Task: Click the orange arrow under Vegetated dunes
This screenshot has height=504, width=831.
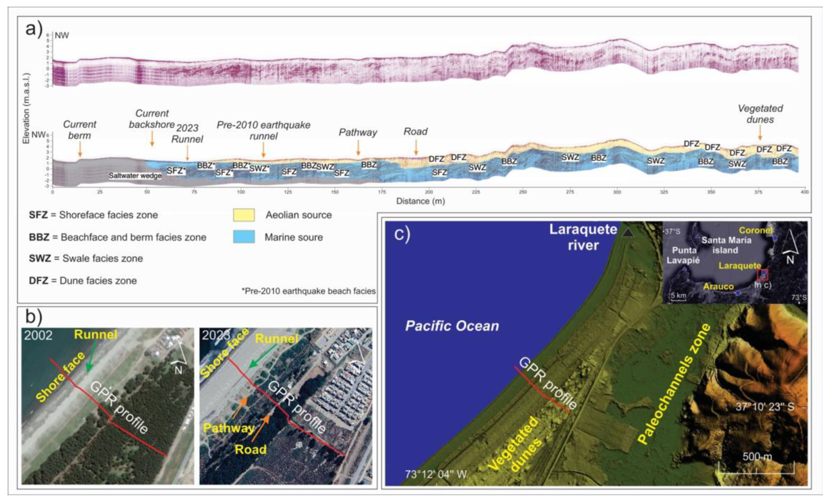Action: click(x=760, y=133)
